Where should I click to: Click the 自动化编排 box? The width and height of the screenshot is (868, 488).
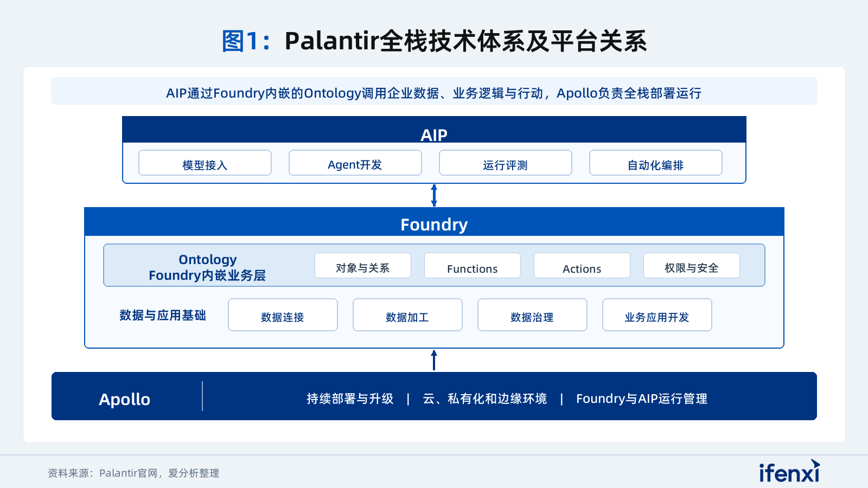(x=656, y=163)
